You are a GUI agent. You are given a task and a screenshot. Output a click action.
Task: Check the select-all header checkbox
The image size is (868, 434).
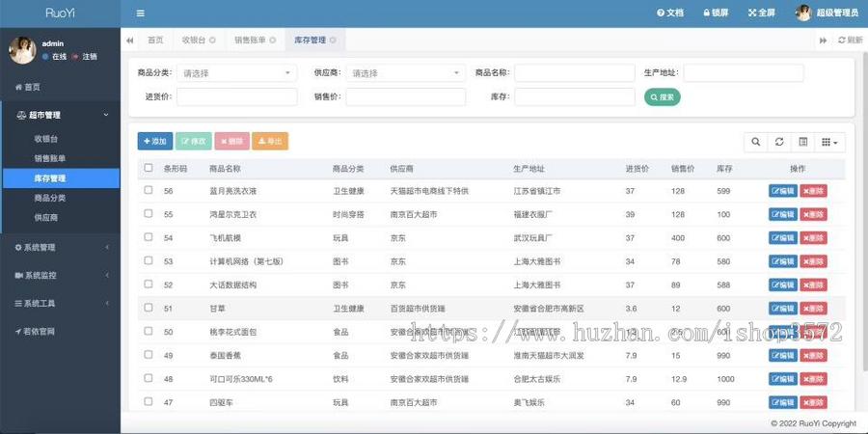coord(148,168)
